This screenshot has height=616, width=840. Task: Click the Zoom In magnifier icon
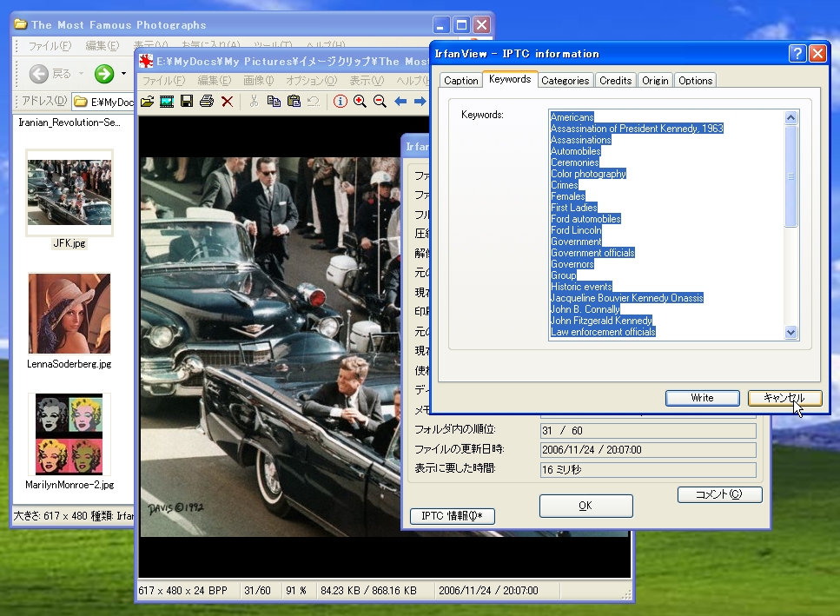(x=360, y=101)
